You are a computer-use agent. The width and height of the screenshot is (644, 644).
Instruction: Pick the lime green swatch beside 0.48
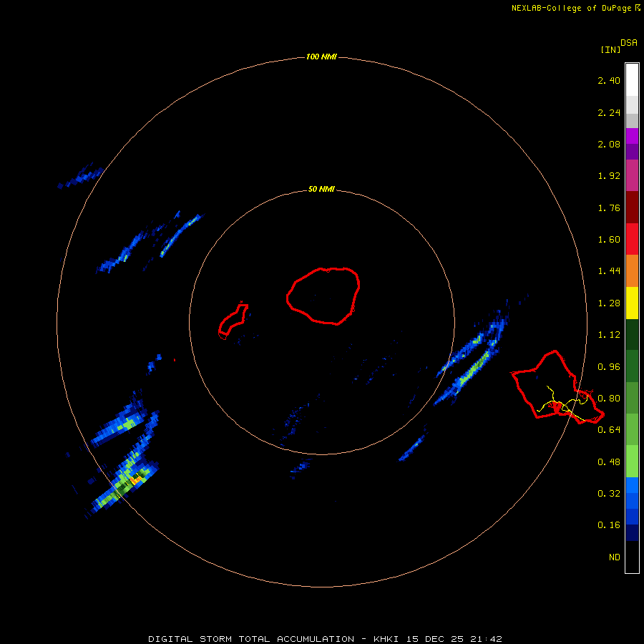632,461
